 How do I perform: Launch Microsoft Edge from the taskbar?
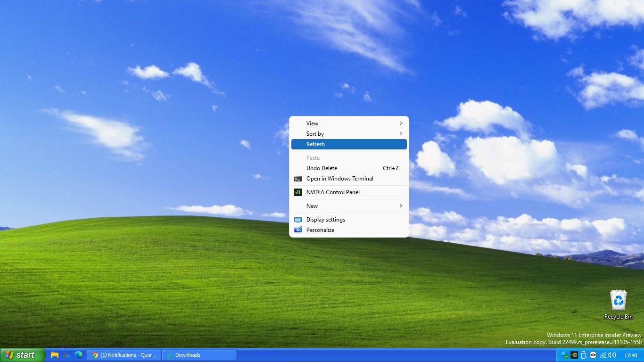pos(78,355)
